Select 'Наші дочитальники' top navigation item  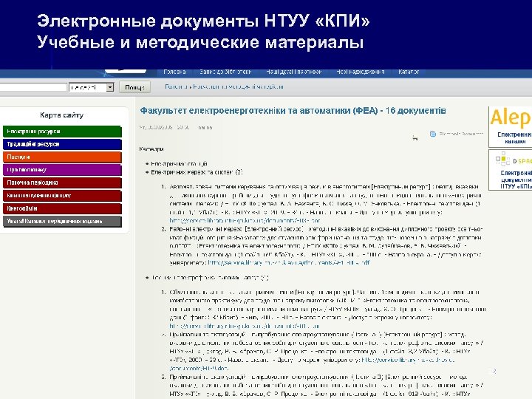click(294, 72)
